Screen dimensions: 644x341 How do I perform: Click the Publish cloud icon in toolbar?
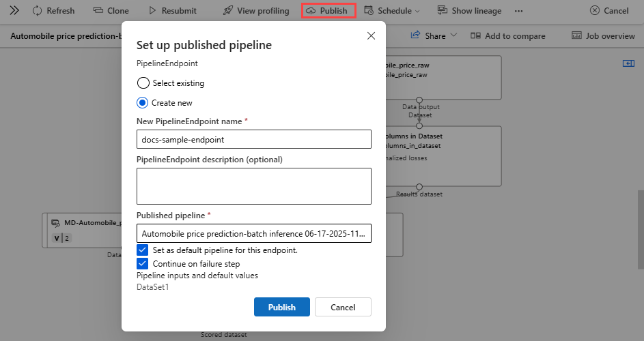coord(311,11)
